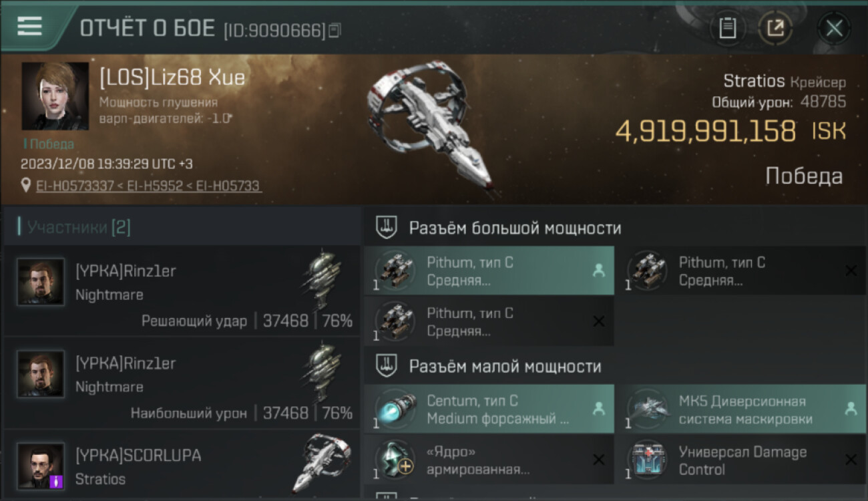
Task: Select first highlighted Pithum type C module
Action: pyautogui.click(x=489, y=271)
